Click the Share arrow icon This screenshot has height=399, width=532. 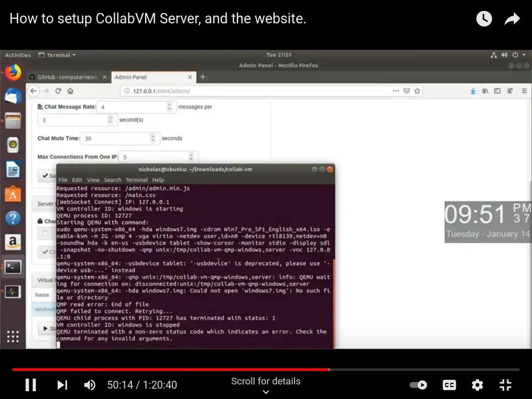tap(512, 19)
